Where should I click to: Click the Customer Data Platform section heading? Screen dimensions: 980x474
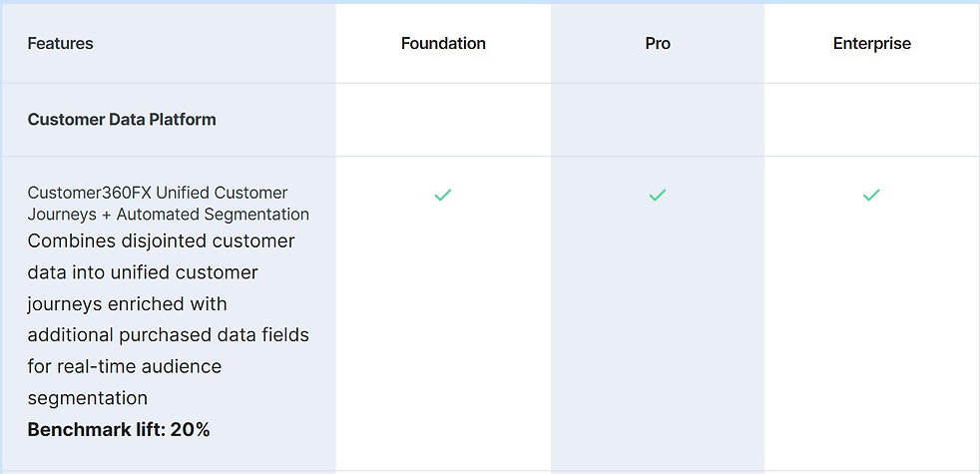[122, 120]
